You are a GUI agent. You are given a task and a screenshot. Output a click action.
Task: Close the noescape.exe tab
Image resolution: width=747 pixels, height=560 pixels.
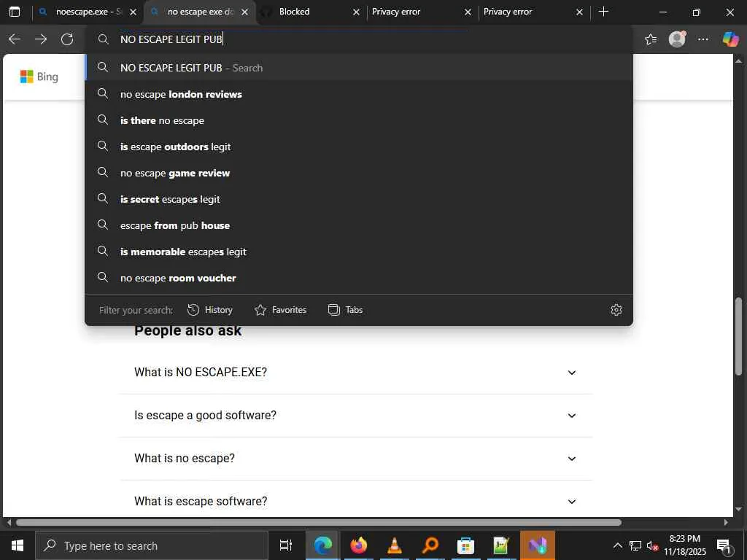click(x=133, y=12)
